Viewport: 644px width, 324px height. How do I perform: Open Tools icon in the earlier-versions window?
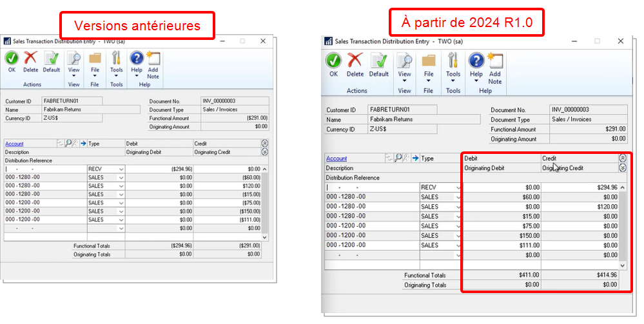click(116, 59)
